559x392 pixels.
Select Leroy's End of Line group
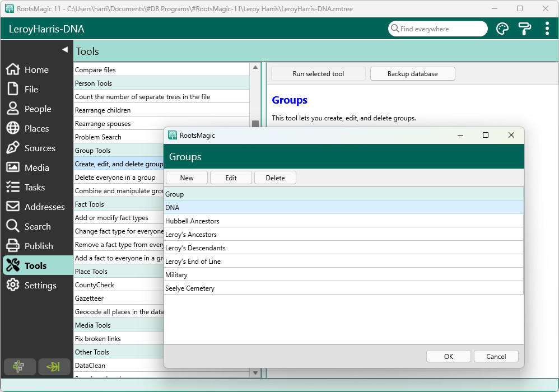click(x=344, y=261)
